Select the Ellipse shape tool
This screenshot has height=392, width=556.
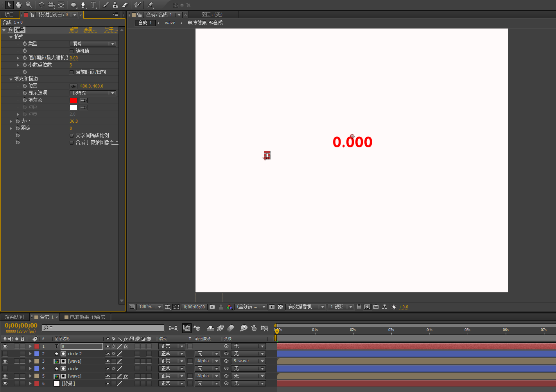point(74,5)
